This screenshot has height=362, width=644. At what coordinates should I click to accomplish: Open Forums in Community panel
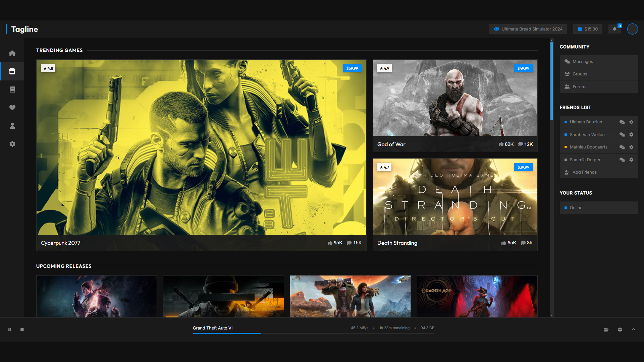[599, 87]
